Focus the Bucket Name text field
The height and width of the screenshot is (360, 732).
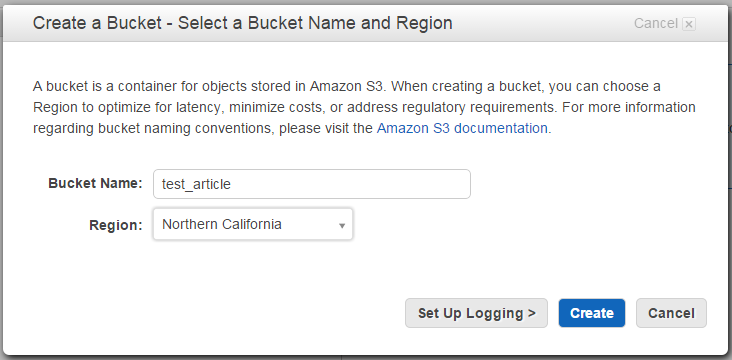(x=312, y=184)
